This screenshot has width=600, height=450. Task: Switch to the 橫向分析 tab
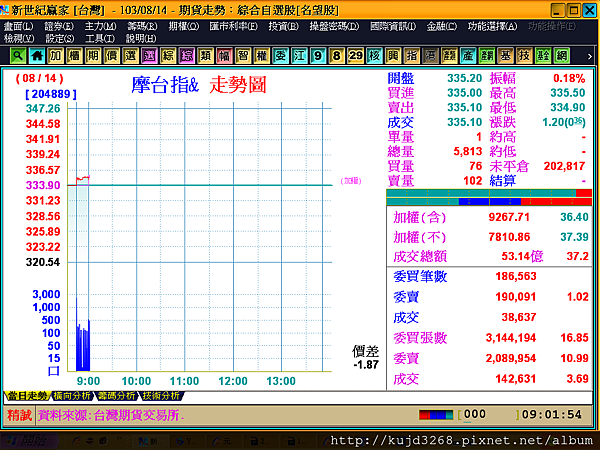pyautogui.click(x=72, y=396)
